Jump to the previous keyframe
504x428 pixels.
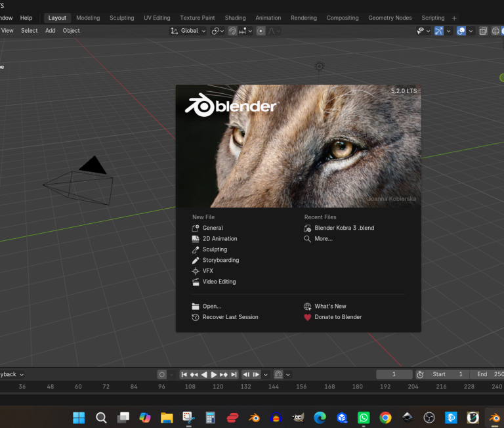[194, 374]
